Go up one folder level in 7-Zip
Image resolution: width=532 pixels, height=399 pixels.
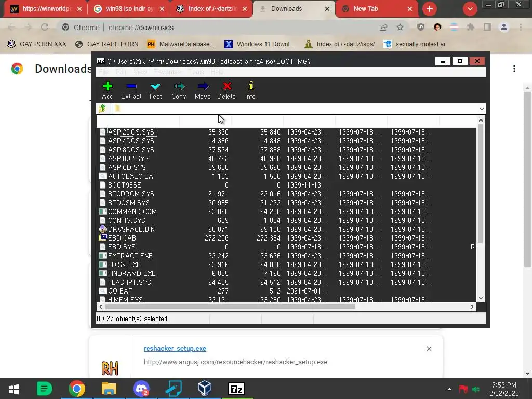coord(102,109)
